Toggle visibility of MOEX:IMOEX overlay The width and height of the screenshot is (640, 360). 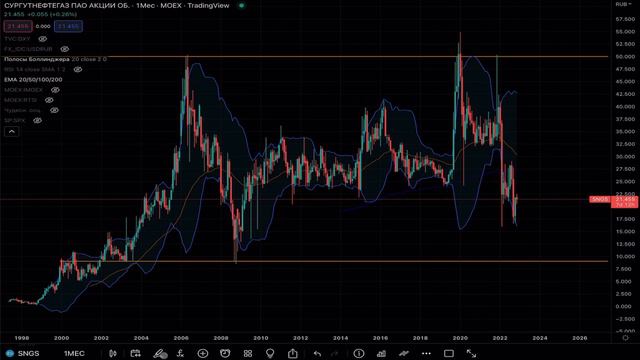(x=55, y=90)
